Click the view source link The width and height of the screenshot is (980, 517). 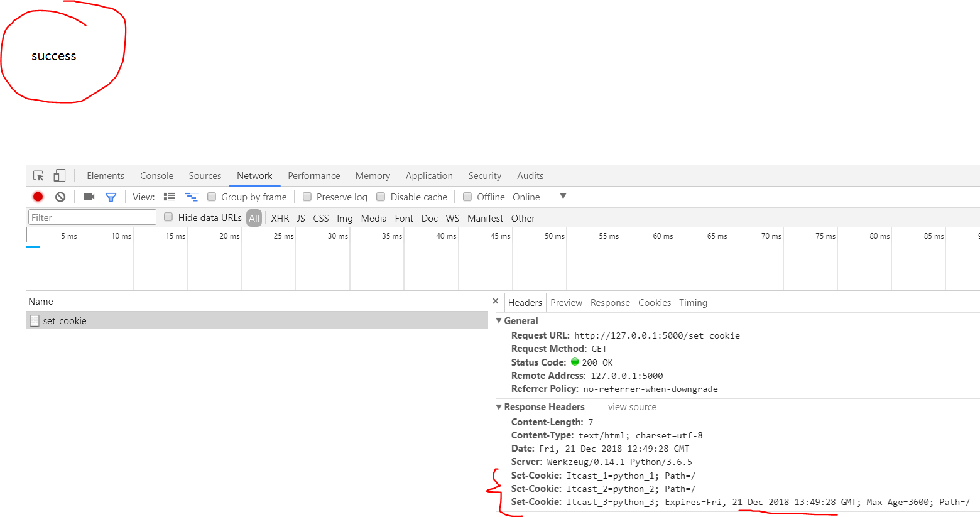click(631, 407)
